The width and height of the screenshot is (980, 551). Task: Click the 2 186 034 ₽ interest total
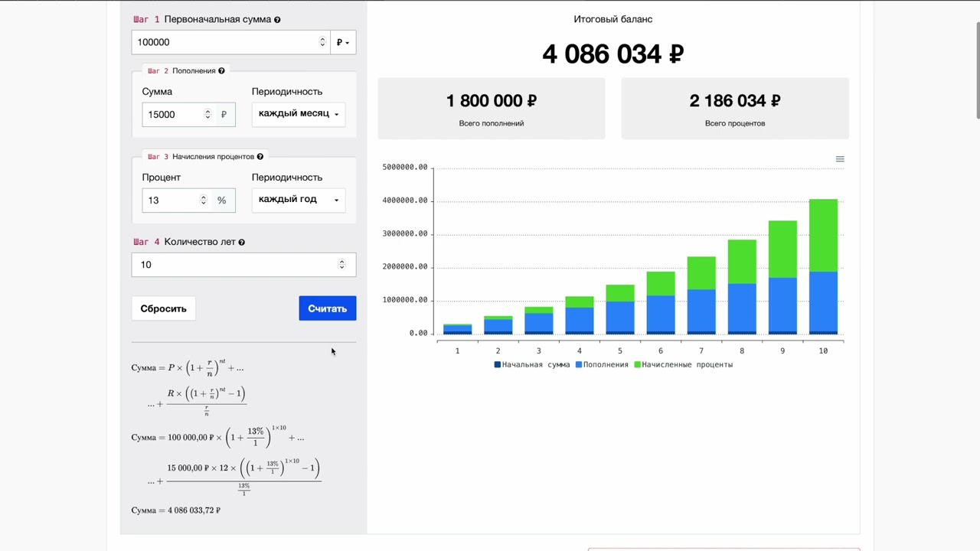[x=735, y=101]
